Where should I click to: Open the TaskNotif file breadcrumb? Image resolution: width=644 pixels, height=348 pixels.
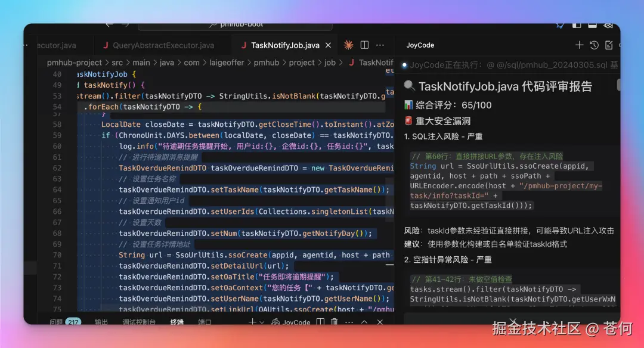coord(371,63)
